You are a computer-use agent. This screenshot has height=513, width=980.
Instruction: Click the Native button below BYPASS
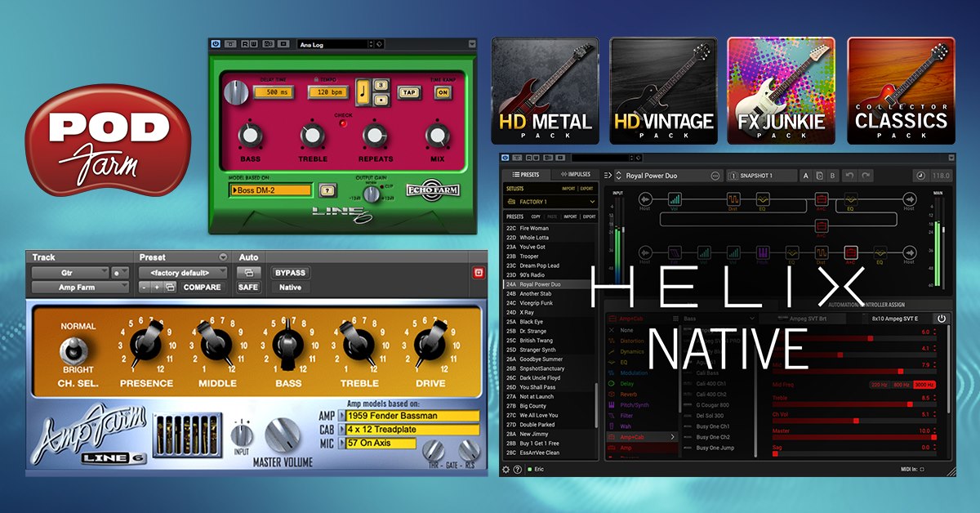(x=290, y=288)
